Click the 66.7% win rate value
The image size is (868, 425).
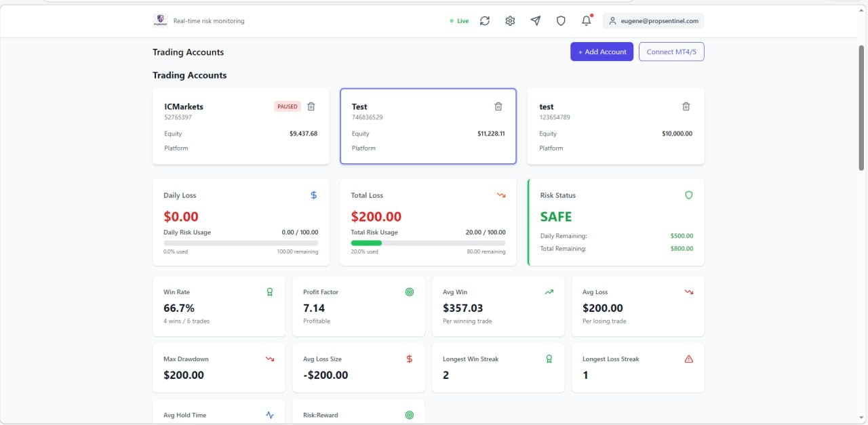pyautogui.click(x=179, y=308)
